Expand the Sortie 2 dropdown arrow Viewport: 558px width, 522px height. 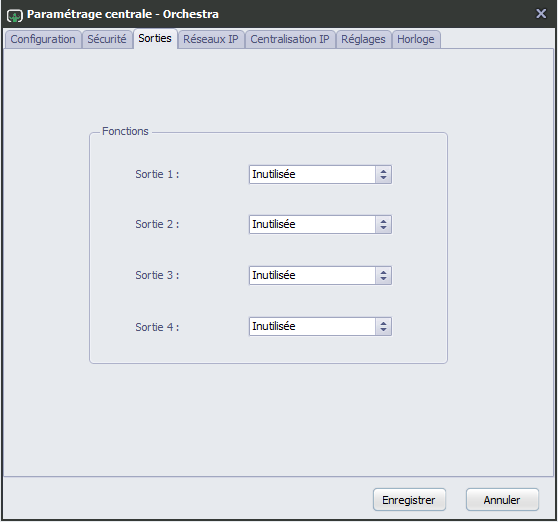[383, 225]
